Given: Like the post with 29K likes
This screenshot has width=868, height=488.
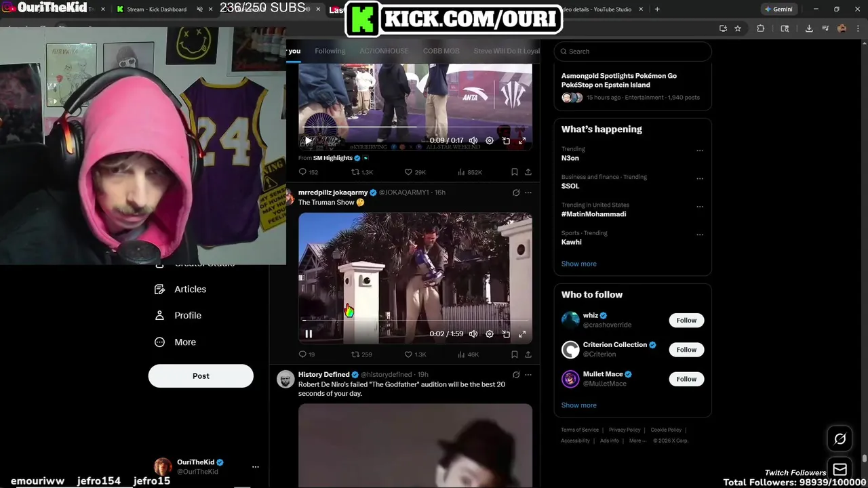Looking at the screenshot, I should (415, 172).
